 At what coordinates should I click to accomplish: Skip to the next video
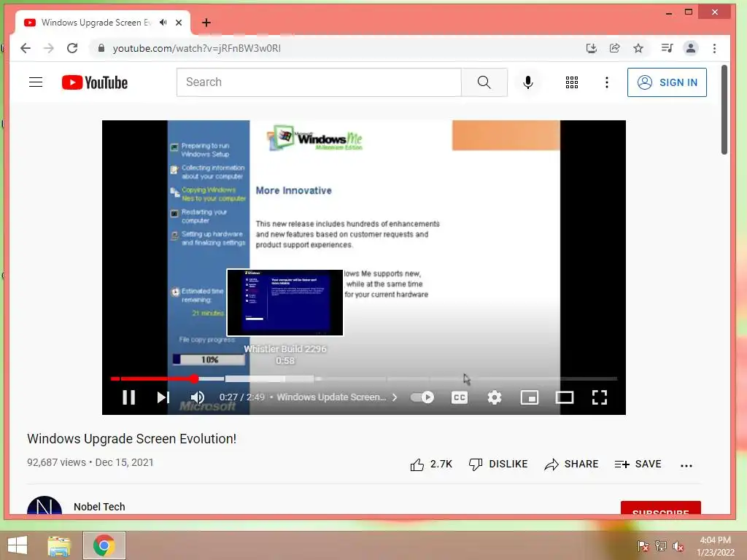[x=163, y=397]
